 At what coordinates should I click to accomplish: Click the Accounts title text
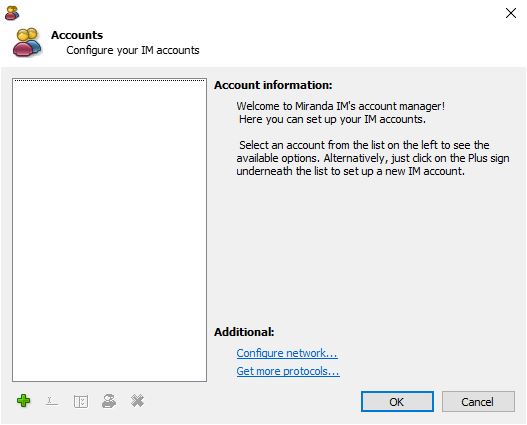coord(77,35)
